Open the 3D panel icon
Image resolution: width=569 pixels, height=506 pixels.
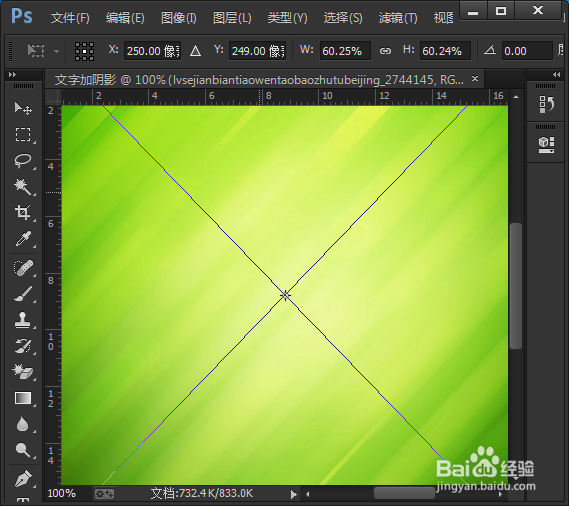click(546, 145)
